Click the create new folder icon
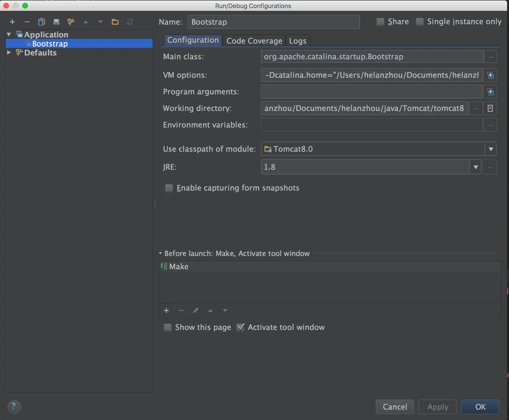 pyautogui.click(x=115, y=22)
